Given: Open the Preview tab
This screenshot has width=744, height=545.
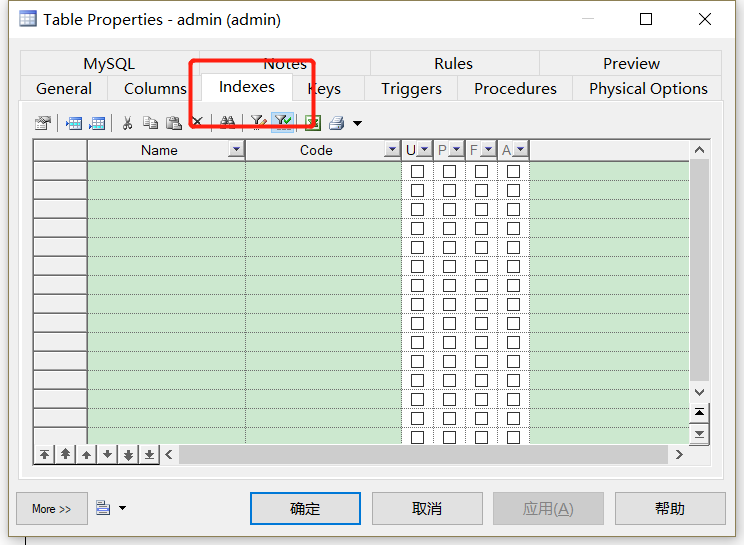Looking at the screenshot, I should [631, 64].
